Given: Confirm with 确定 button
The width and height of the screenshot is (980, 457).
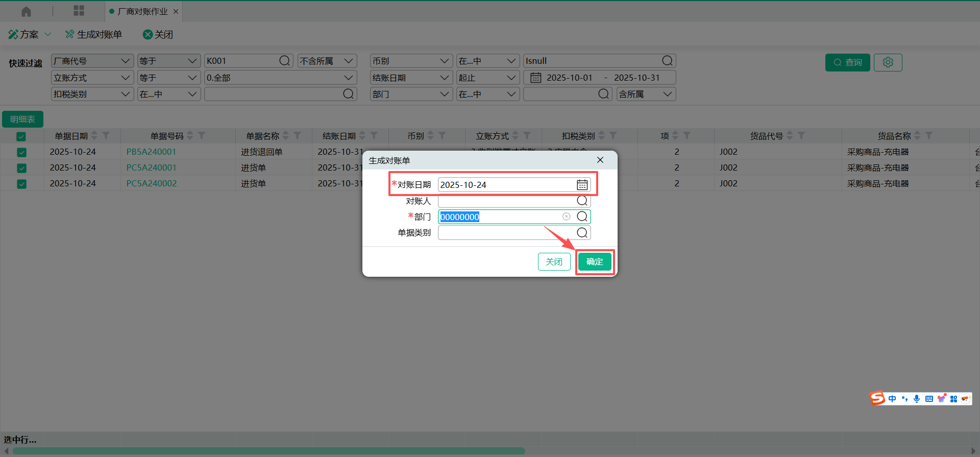Looking at the screenshot, I should tap(595, 262).
